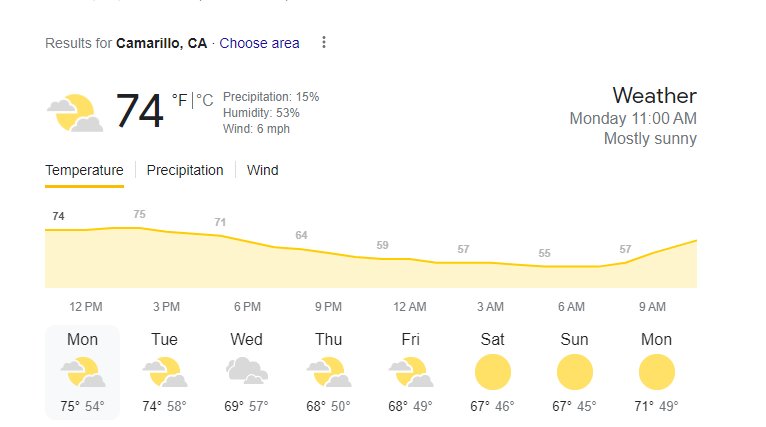The height and width of the screenshot is (427, 766).
Task: Select Friday's partly cloudy forecast icon
Action: click(x=411, y=372)
